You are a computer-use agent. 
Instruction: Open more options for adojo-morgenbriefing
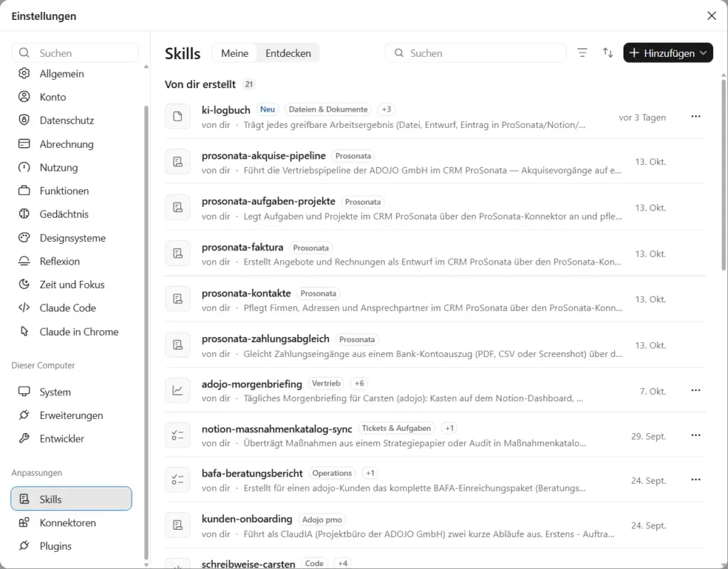(695, 390)
